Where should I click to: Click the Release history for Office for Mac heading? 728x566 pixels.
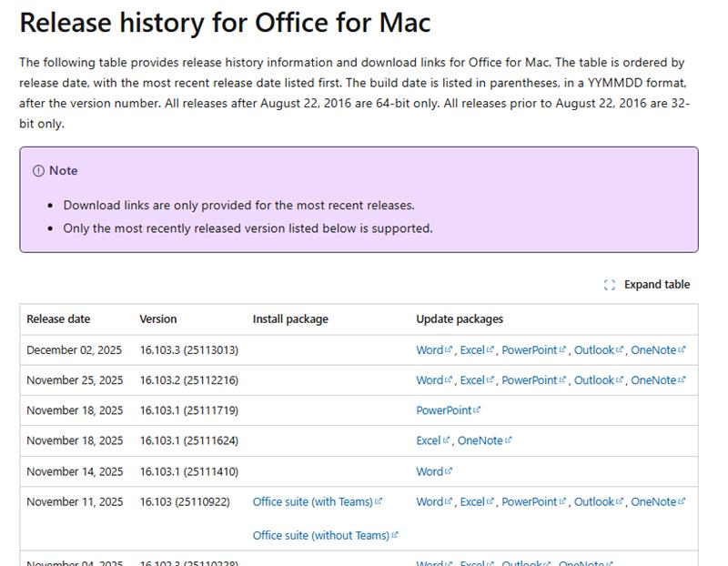pyautogui.click(x=225, y=22)
